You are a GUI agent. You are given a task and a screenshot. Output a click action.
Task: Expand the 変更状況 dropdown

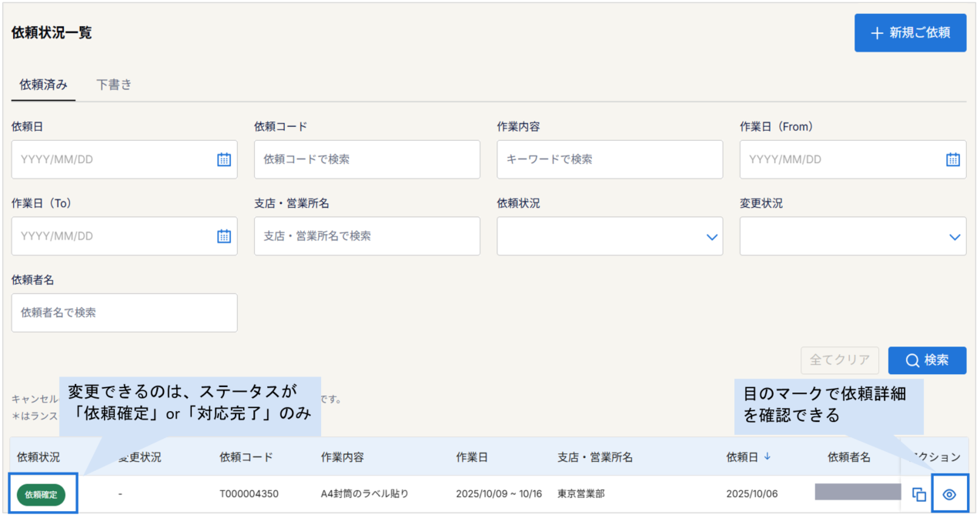[x=853, y=236]
